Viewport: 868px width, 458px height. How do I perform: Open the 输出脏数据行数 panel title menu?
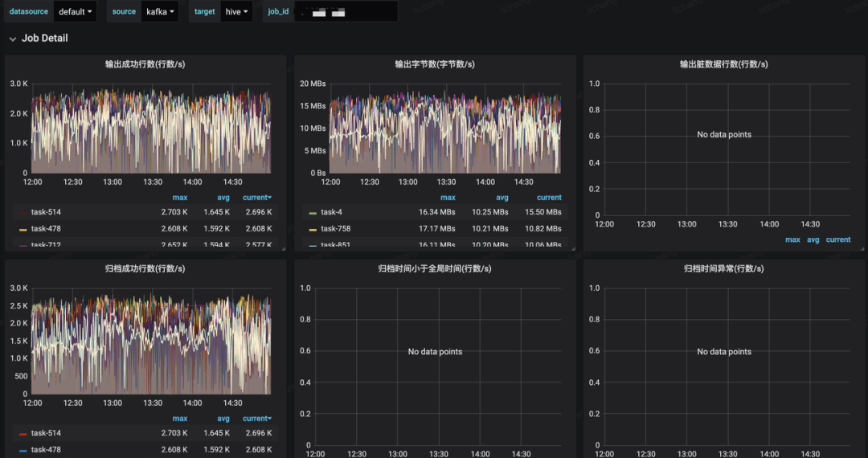[x=723, y=64]
